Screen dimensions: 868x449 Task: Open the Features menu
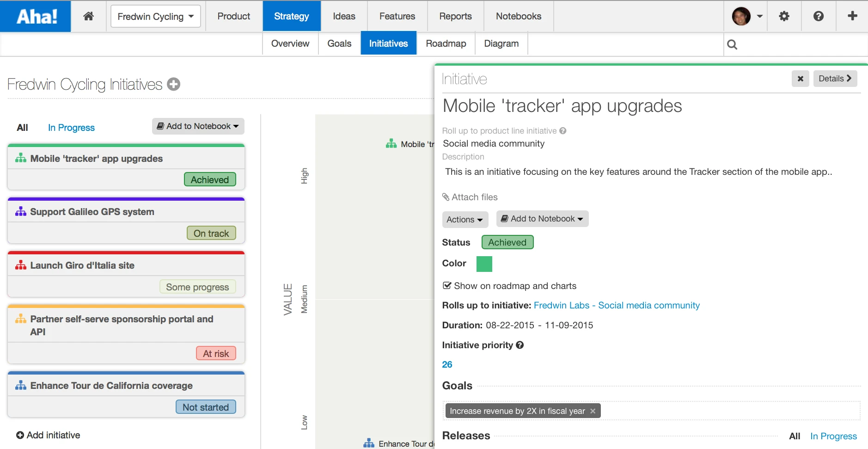(x=397, y=16)
